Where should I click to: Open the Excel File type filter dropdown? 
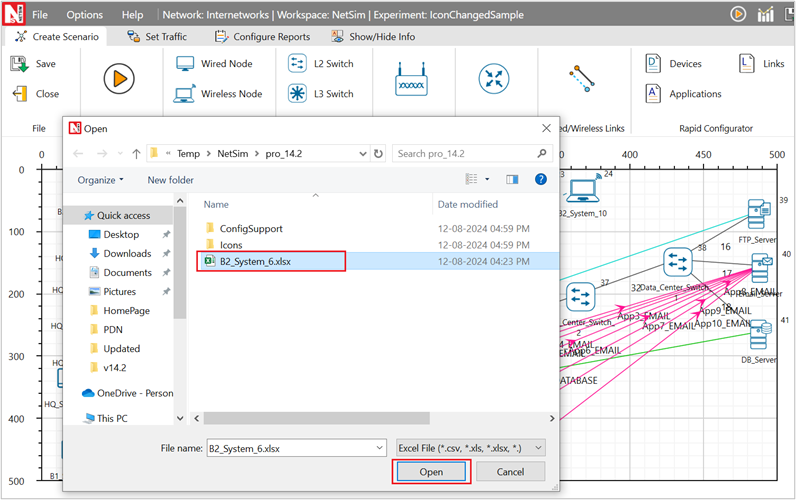[x=471, y=448]
